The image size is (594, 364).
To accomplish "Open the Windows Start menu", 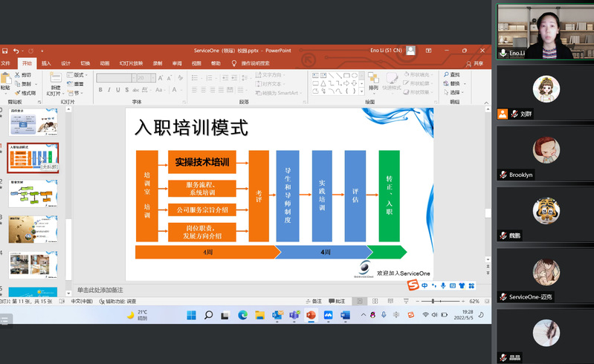I will (192, 315).
